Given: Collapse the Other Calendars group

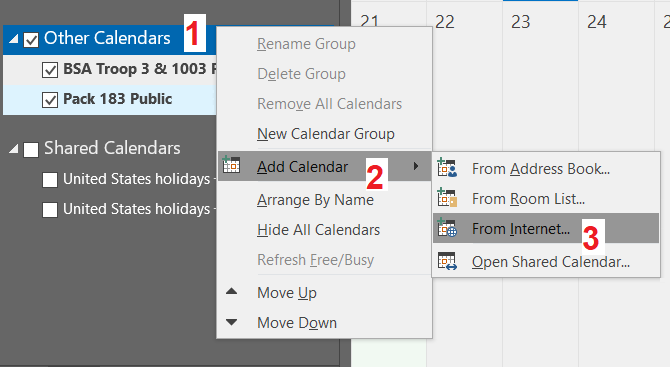Looking at the screenshot, I should (13, 39).
